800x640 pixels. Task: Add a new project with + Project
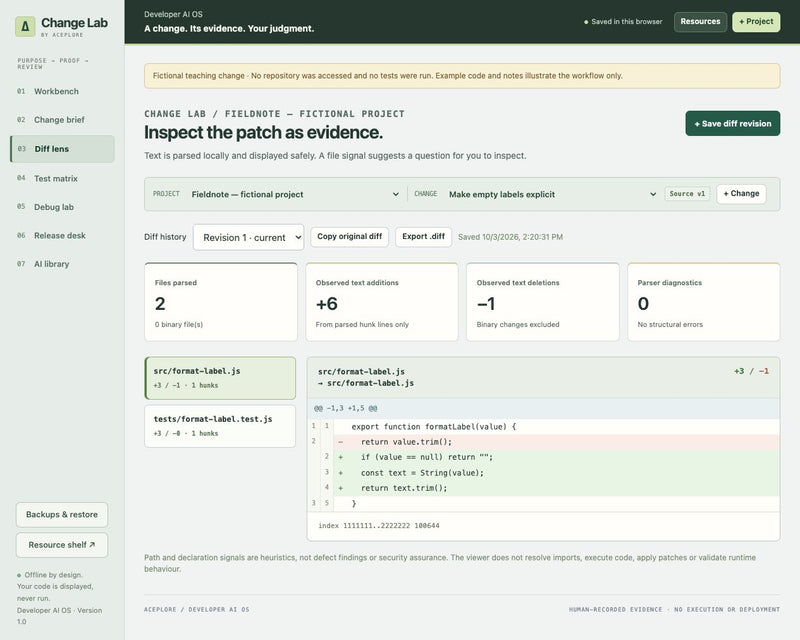tap(756, 22)
